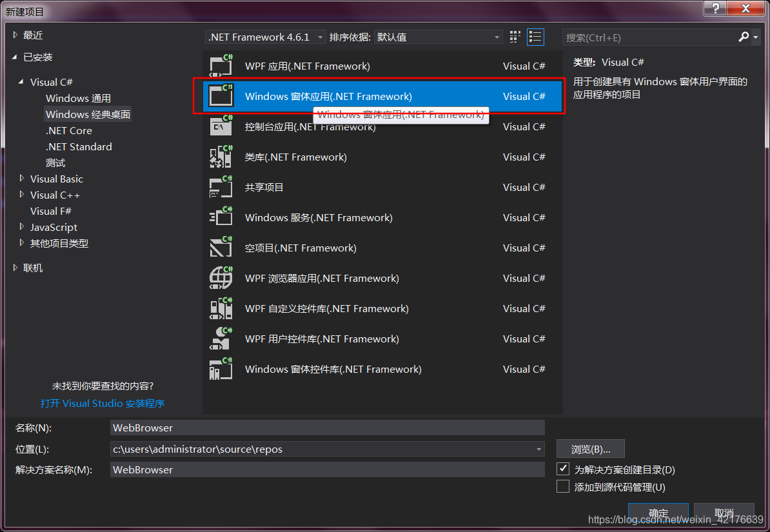770x532 pixels.
Task: Select WPF 用户控件库(.NET Framework) row
Action: (383, 339)
